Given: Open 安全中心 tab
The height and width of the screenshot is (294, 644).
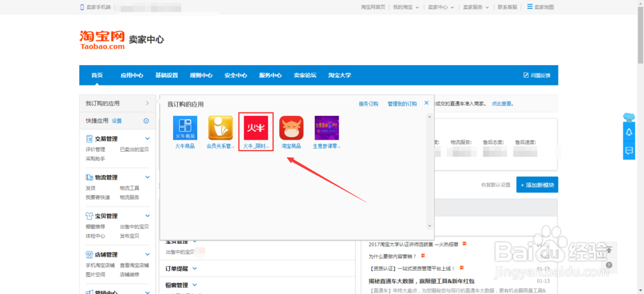Looking at the screenshot, I should tap(236, 75).
